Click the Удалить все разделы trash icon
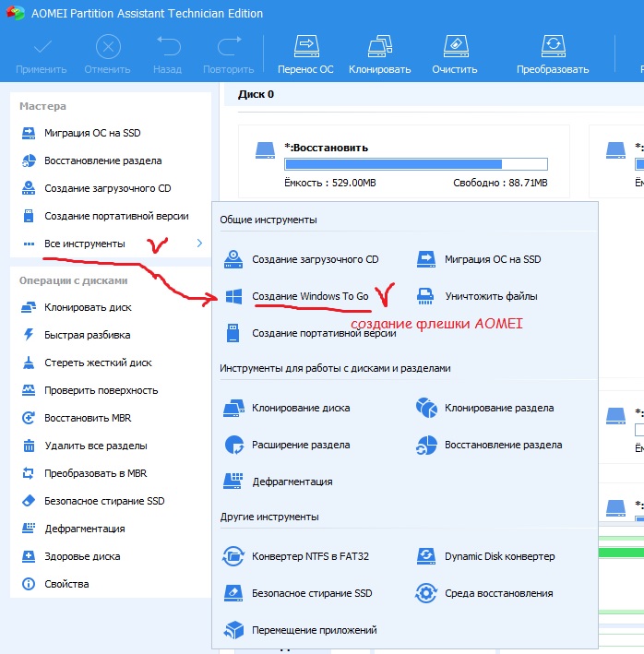This screenshot has height=654, width=644. coord(29,446)
